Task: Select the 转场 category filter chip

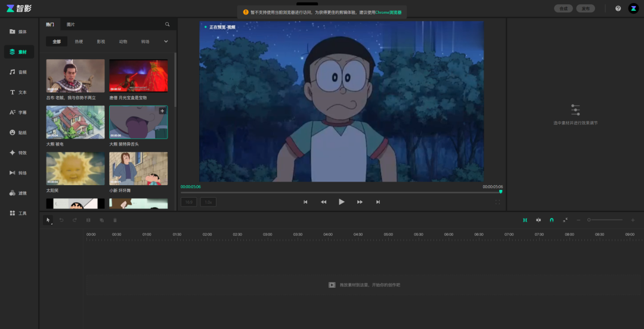Action: (145, 42)
